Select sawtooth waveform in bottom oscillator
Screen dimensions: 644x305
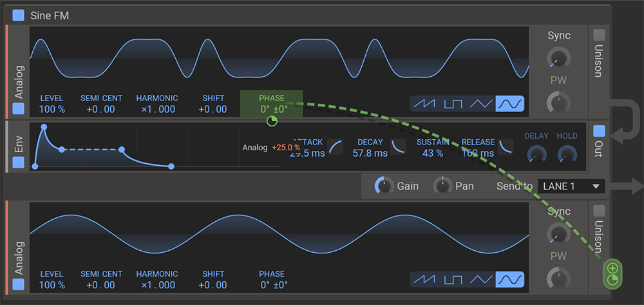424,279
